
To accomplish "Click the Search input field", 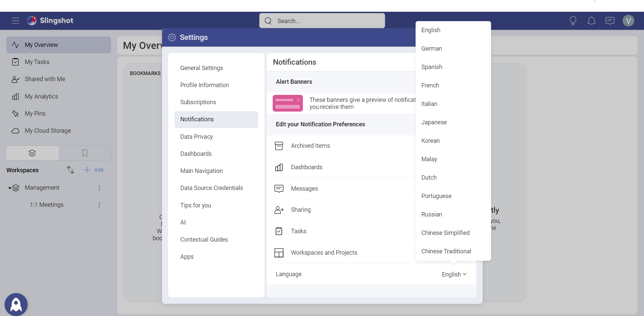I will pos(322,21).
